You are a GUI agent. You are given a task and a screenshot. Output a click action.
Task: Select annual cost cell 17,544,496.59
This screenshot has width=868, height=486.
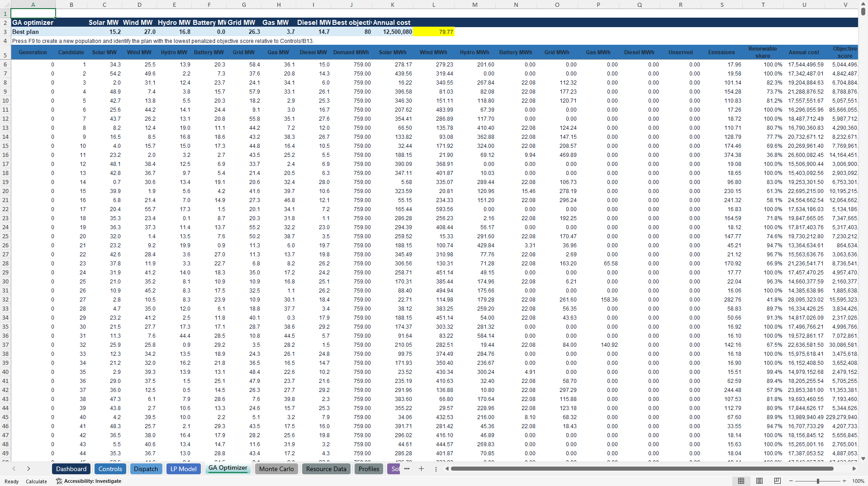804,65
